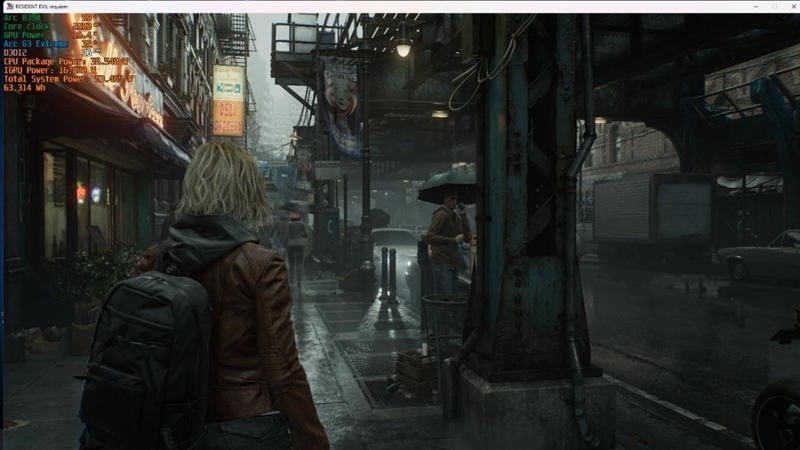Image resolution: width=800 pixels, height=450 pixels.
Task: Click the 'Core clock' overlay label
Action: [x=27, y=27]
